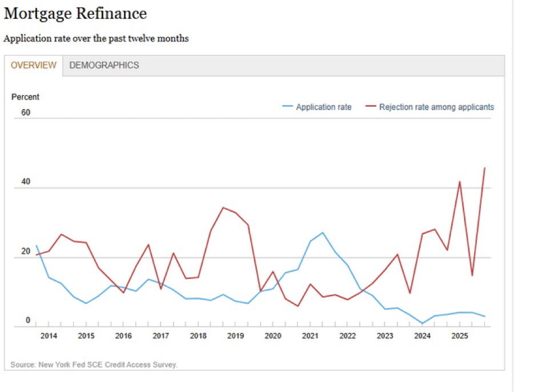Click the 0 value on y-axis
The image size is (558, 392).
click(27, 321)
